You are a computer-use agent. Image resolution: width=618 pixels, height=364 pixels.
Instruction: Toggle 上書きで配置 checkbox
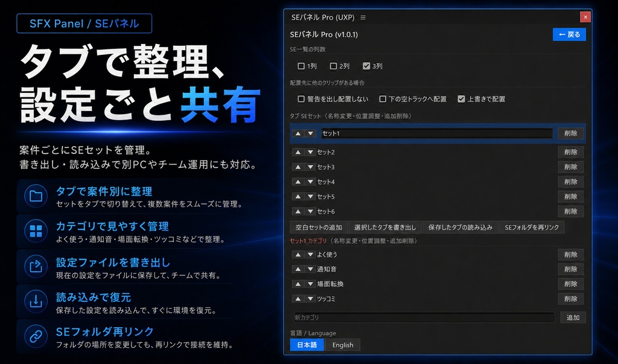(x=461, y=99)
